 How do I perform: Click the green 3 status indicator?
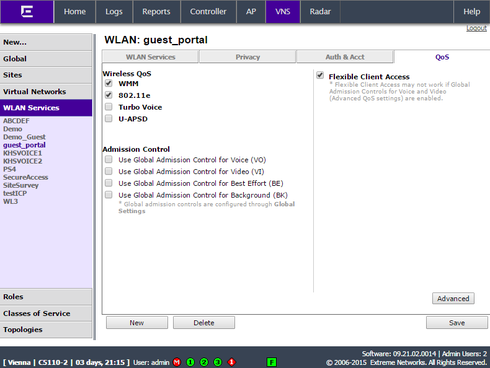[218, 362]
